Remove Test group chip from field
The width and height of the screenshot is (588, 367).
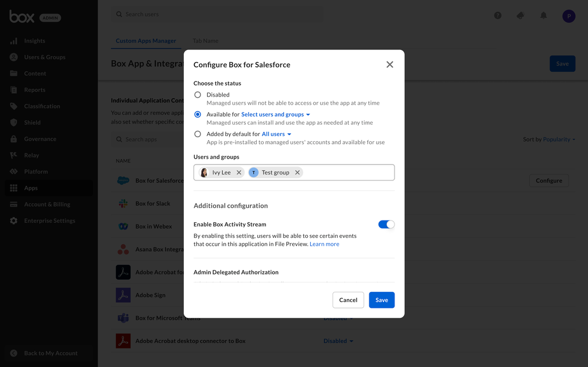point(297,172)
